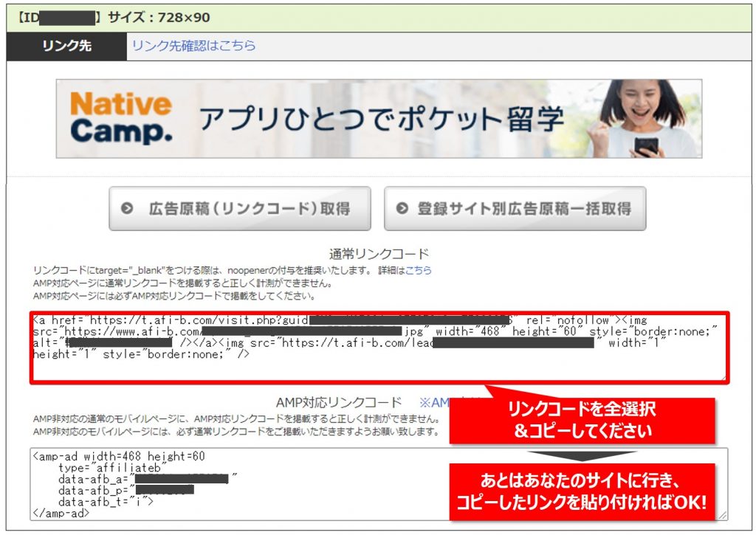The height and width of the screenshot is (535, 756).
Task: Select the リンク先 tab label
Action: pos(66,46)
